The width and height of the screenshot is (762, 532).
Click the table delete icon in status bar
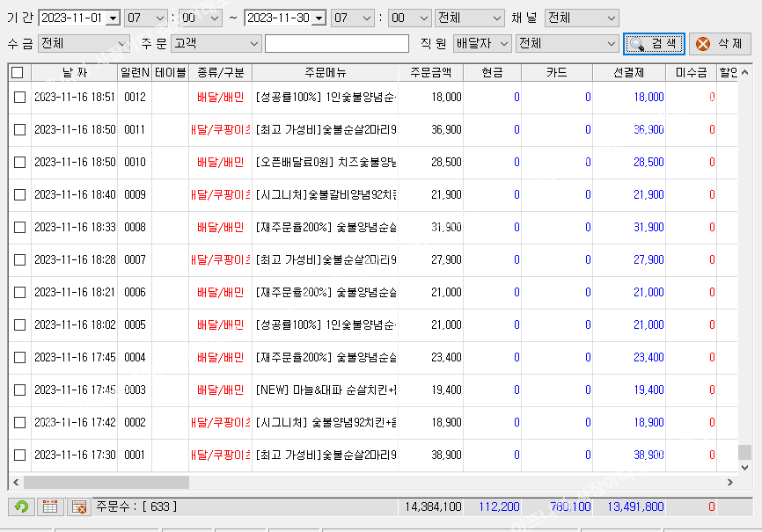point(78,506)
